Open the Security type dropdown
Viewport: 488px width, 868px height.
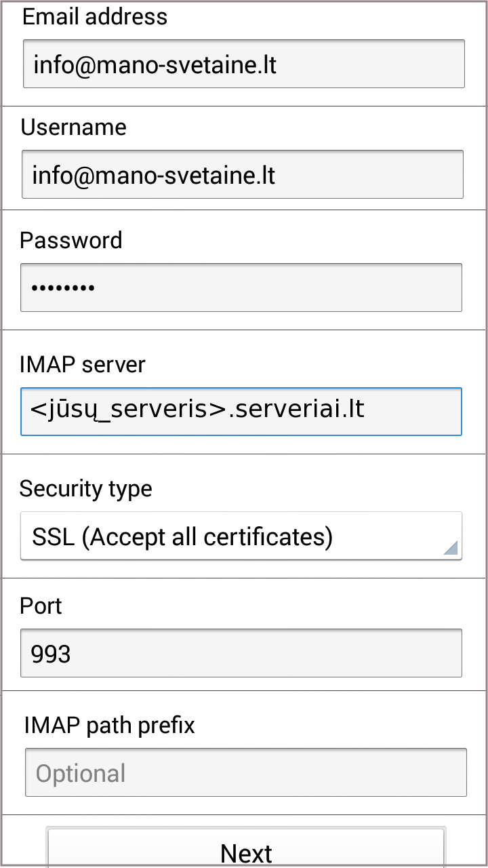coord(241,536)
